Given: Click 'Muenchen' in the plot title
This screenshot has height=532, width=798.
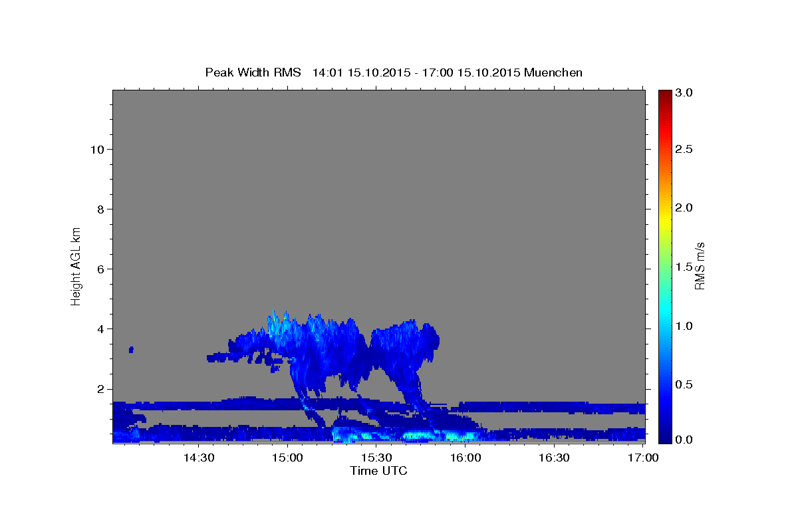Looking at the screenshot, I should coord(553,72).
